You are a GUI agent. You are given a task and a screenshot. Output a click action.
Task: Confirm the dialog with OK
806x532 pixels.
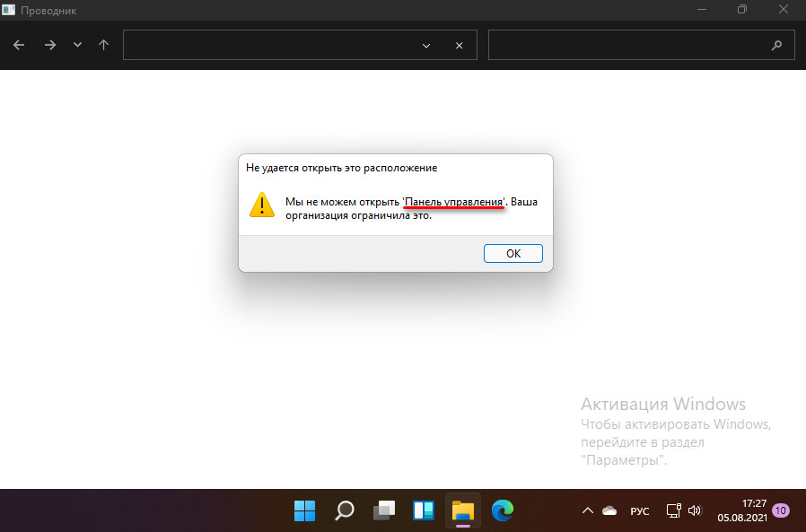click(x=513, y=253)
